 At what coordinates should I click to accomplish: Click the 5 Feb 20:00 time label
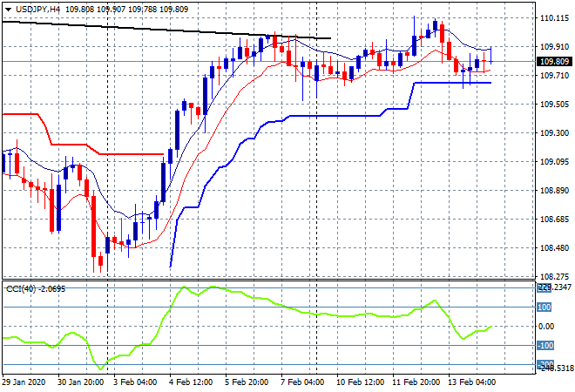tap(247, 382)
